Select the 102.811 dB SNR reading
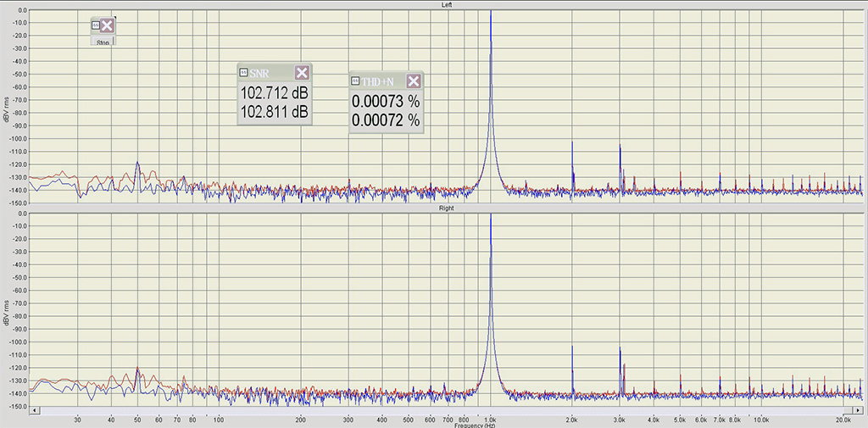Screen dimensions: 868x428 click(x=275, y=111)
